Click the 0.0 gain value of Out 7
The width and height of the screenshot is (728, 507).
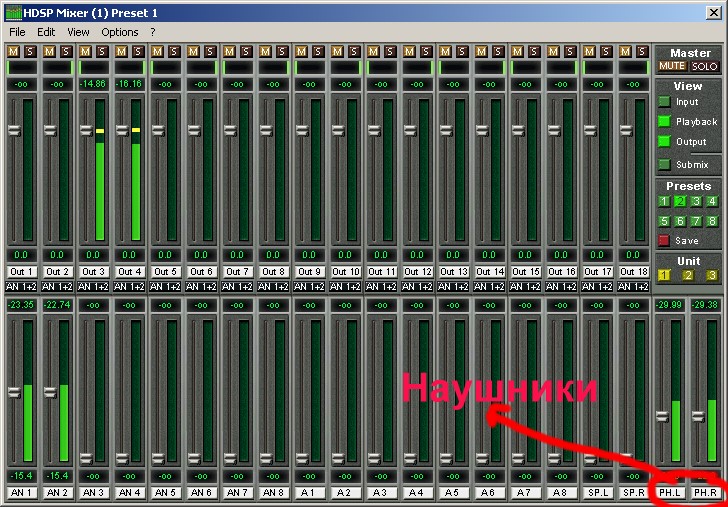pos(237,255)
